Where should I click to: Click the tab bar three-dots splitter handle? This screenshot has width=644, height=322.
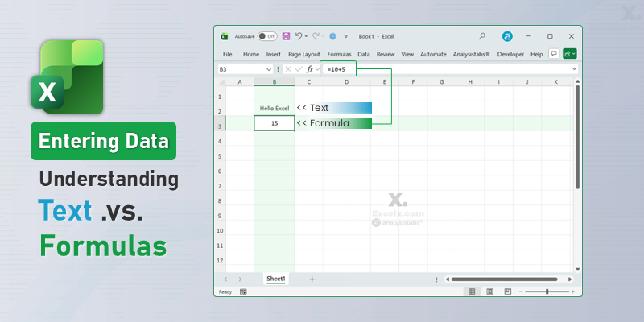click(x=436, y=279)
